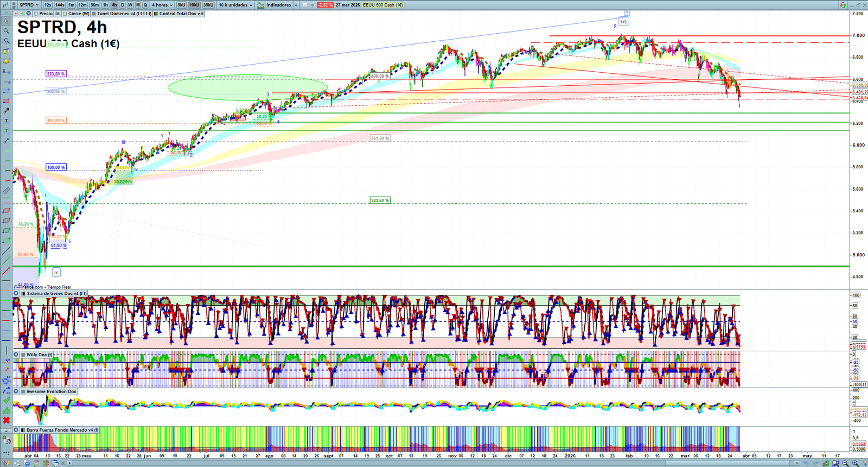
Task: Select the 5kU units button
Action: point(181,5)
